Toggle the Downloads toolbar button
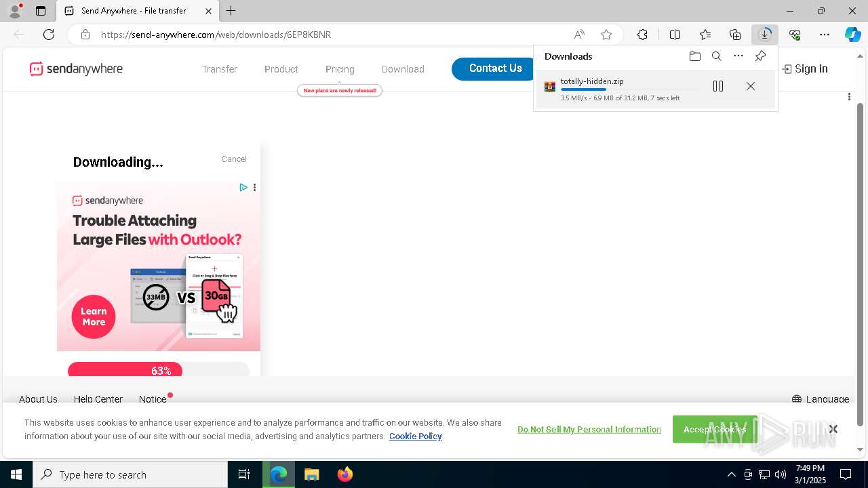 [765, 35]
